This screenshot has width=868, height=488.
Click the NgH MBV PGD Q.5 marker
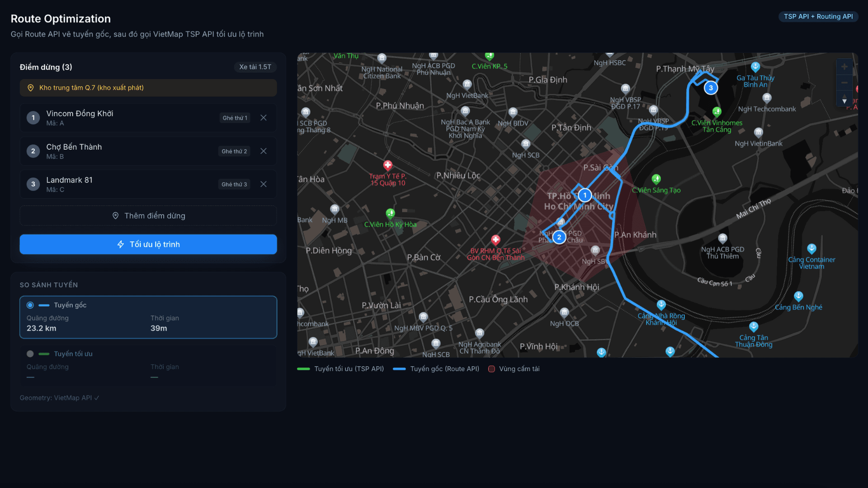[x=423, y=317]
